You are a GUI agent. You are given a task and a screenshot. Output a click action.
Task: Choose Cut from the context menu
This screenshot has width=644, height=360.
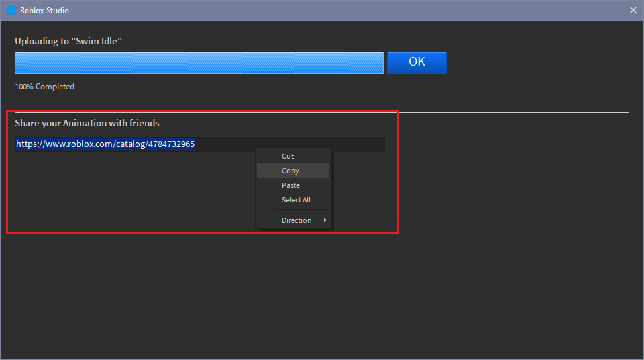click(x=294, y=156)
